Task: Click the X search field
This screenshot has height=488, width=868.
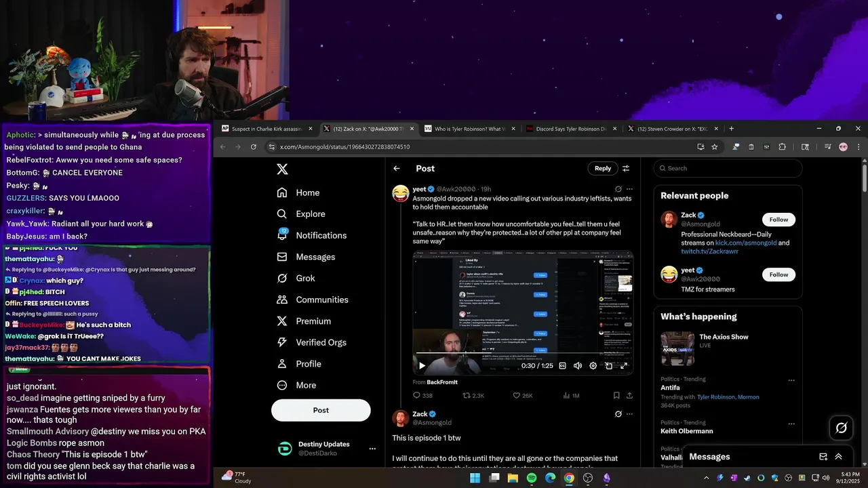Action: 728,168
